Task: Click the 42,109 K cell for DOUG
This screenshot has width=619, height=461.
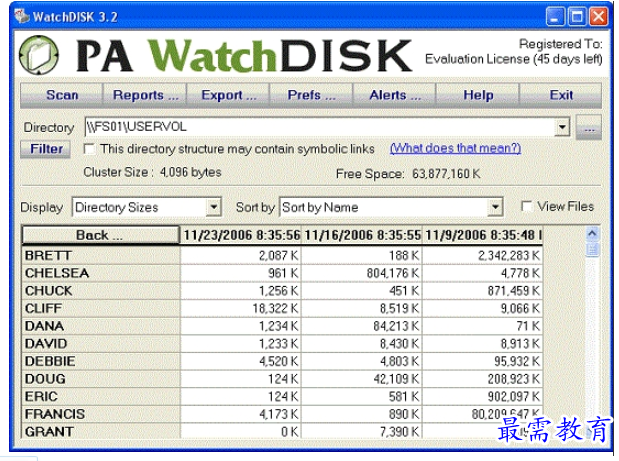Action: [362, 379]
